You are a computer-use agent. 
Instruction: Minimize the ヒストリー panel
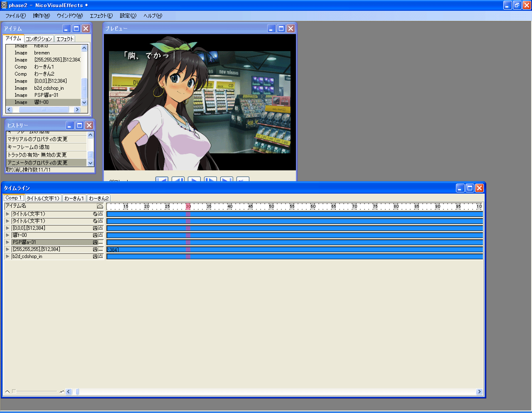70,125
